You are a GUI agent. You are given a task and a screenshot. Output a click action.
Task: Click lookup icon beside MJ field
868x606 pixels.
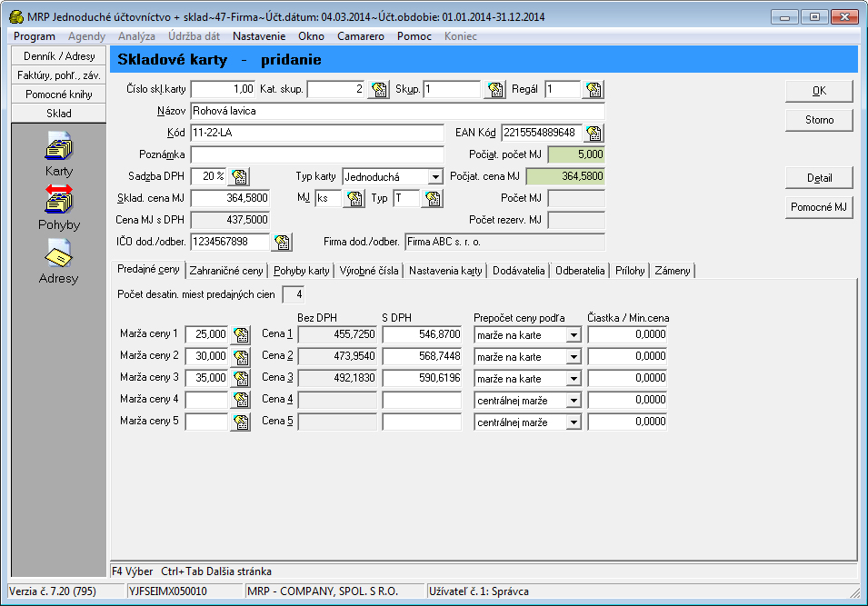point(354,199)
